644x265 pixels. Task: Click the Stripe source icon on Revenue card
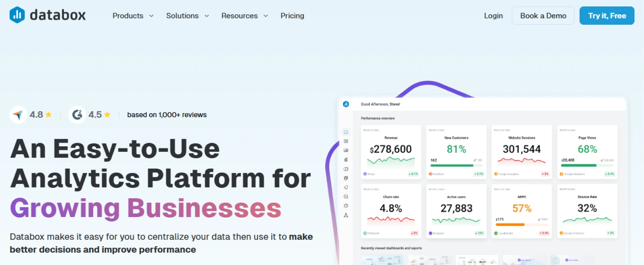(x=365, y=174)
